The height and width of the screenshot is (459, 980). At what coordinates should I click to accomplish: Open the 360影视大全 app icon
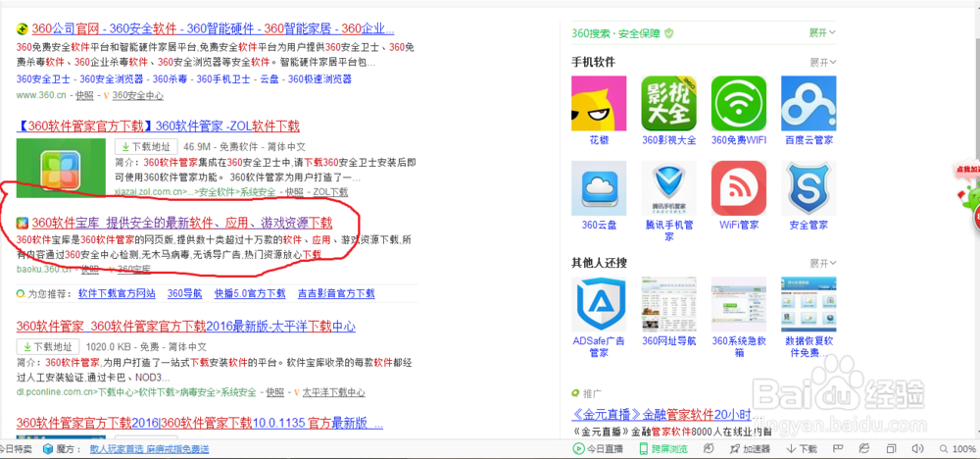click(x=668, y=103)
